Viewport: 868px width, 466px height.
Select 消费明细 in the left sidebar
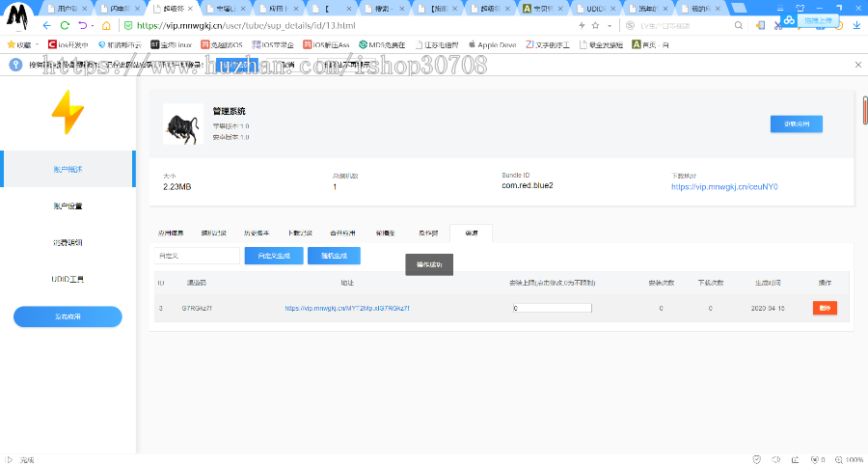pyautogui.click(x=68, y=243)
